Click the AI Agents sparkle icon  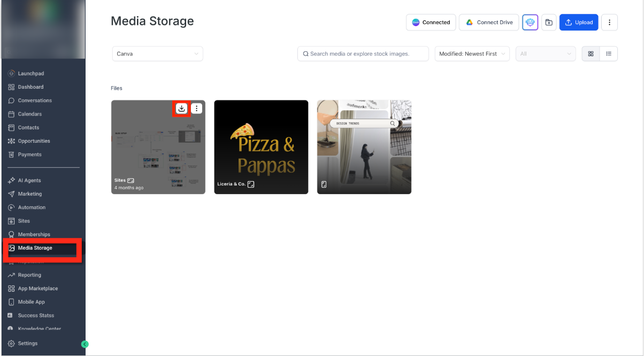tap(11, 181)
